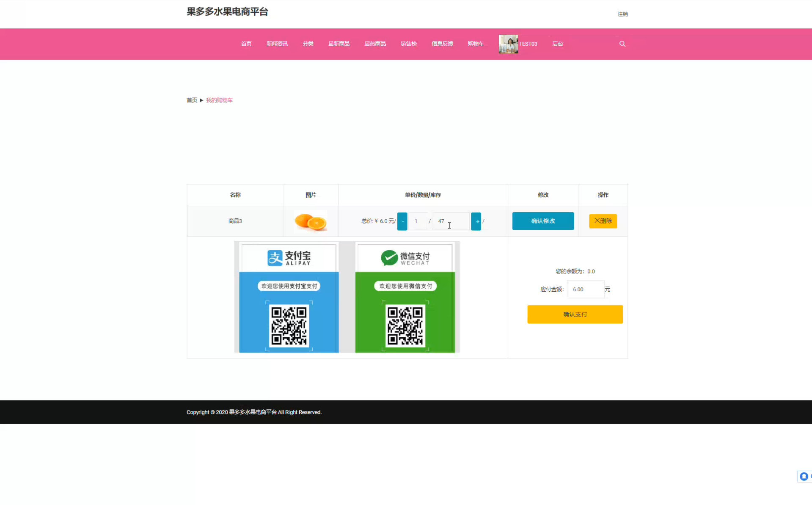Open the 后台 admin link
The width and height of the screenshot is (812, 505).
click(x=557, y=44)
